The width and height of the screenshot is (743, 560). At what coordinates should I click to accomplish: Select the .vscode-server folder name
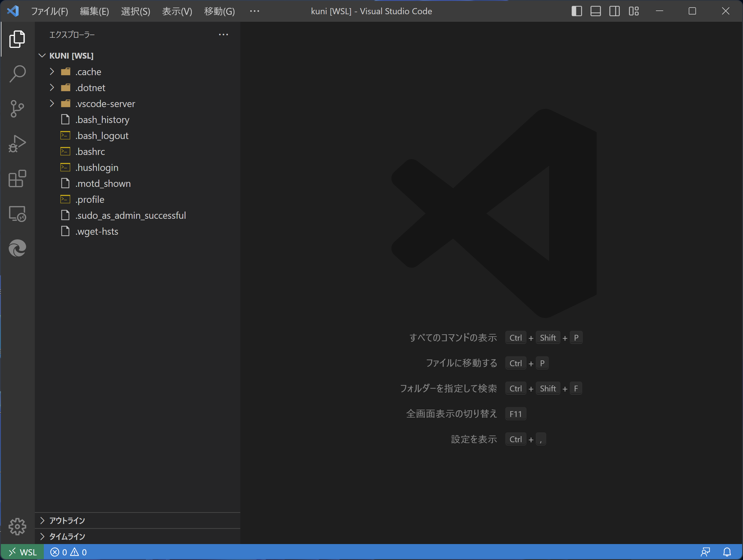(105, 104)
